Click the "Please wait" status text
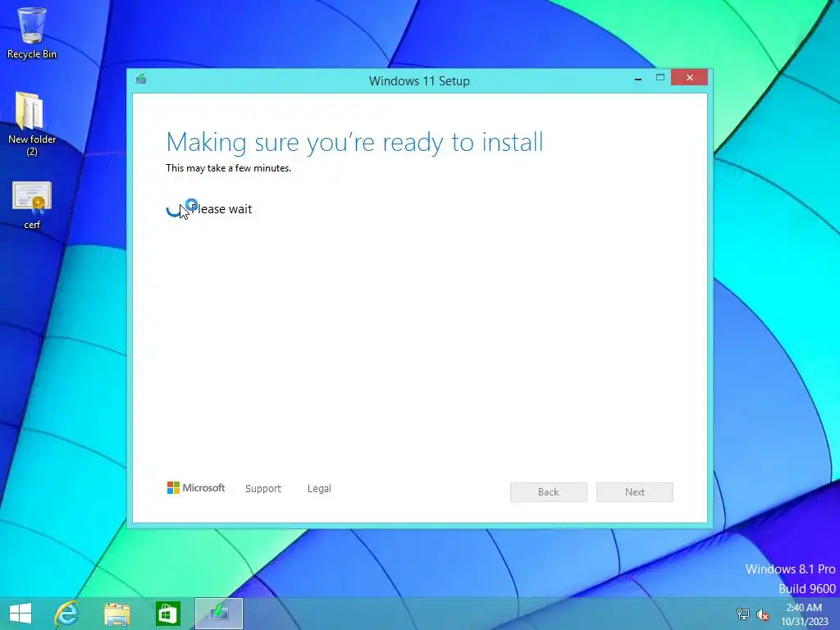 click(221, 209)
